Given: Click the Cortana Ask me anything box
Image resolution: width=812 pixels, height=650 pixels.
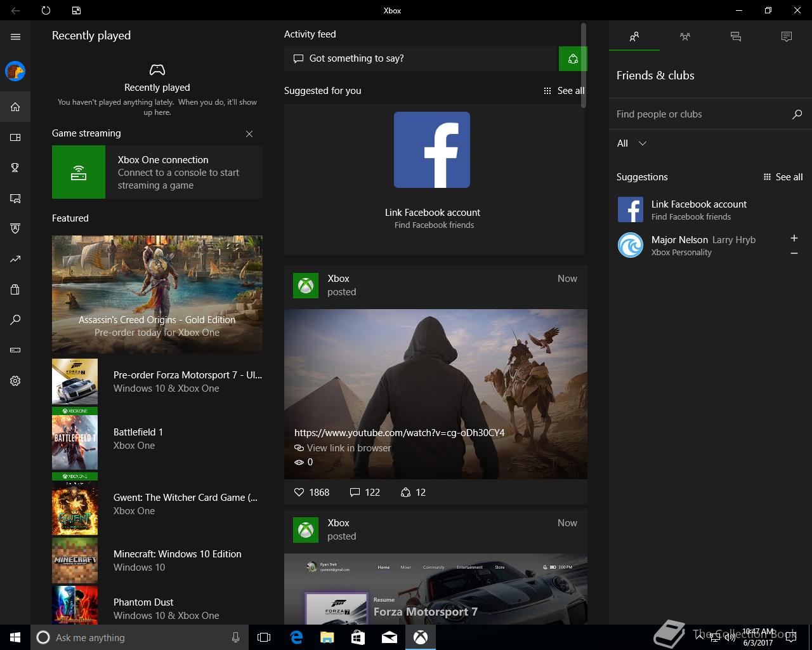Looking at the screenshot, I should tap(138, 637).
